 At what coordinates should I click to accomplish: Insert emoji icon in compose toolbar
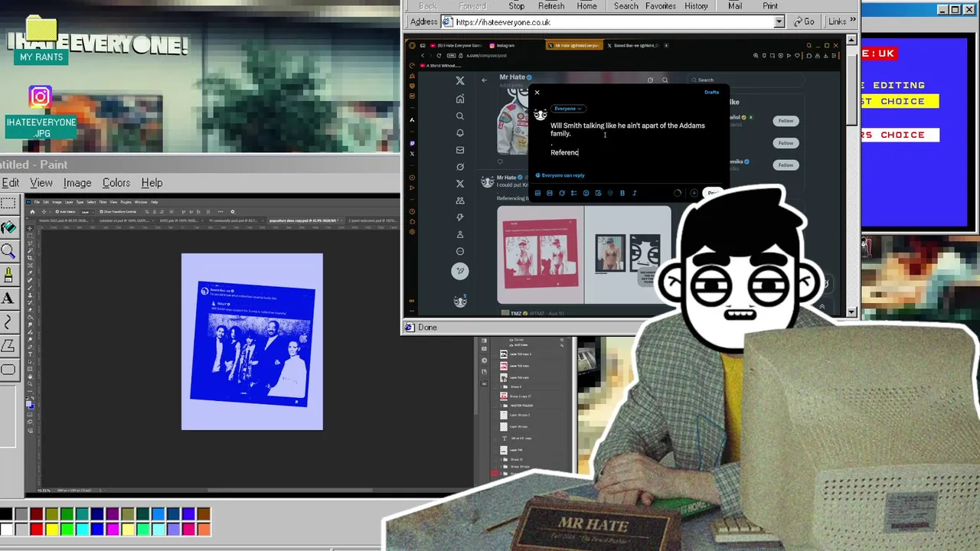coord(586,193)
